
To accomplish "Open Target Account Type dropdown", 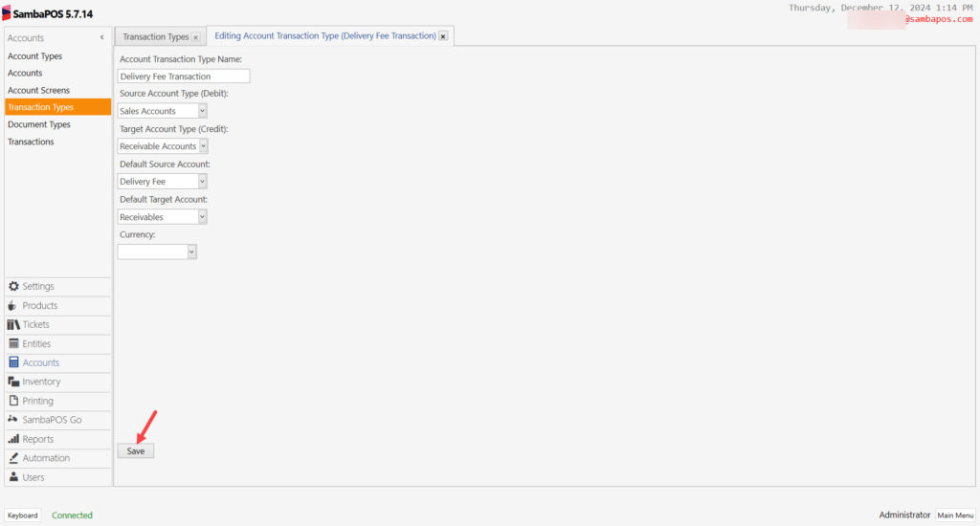I will pyautogui.click(x=203, y=146).
